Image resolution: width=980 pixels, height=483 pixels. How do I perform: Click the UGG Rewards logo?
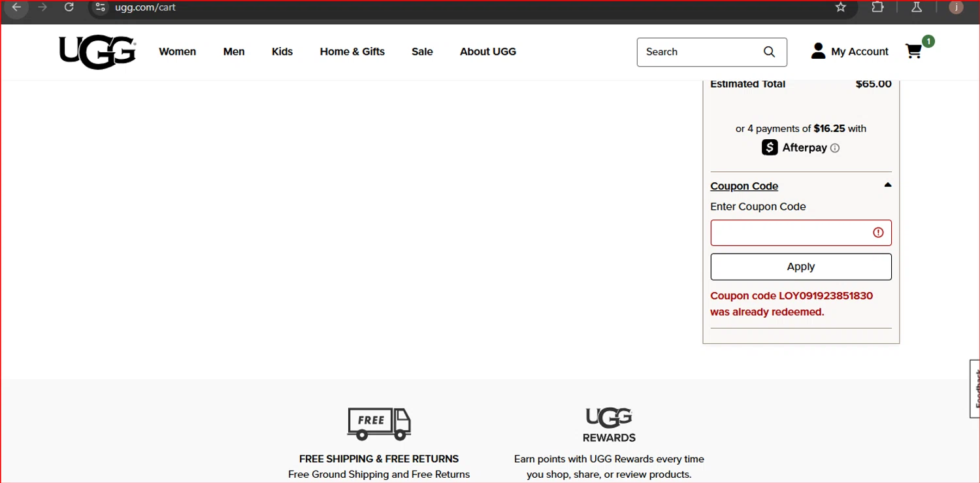pos(609,425)
